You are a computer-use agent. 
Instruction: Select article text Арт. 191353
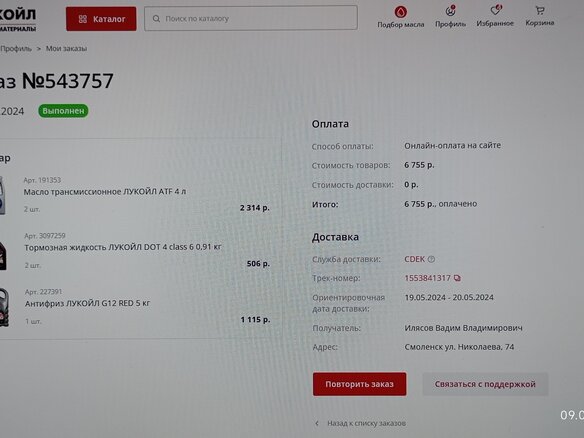[42, 180]
